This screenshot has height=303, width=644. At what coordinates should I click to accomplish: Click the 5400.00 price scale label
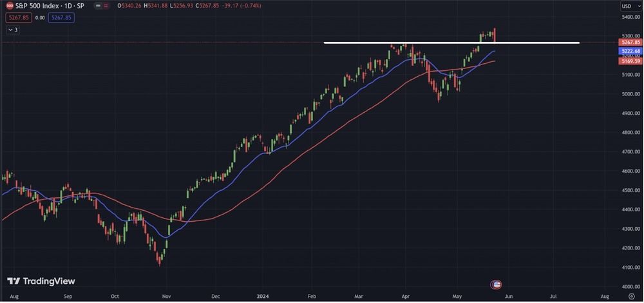coord(628,17)
